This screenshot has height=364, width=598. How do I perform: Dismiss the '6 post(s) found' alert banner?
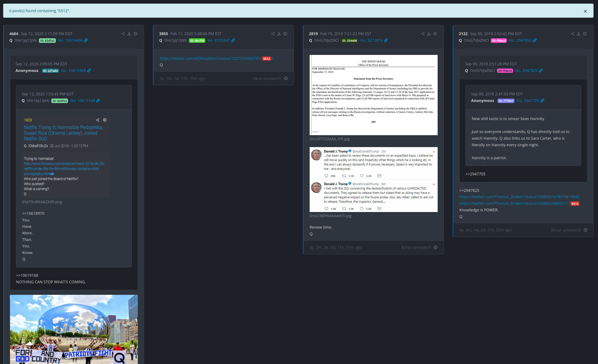pos(585,11)
